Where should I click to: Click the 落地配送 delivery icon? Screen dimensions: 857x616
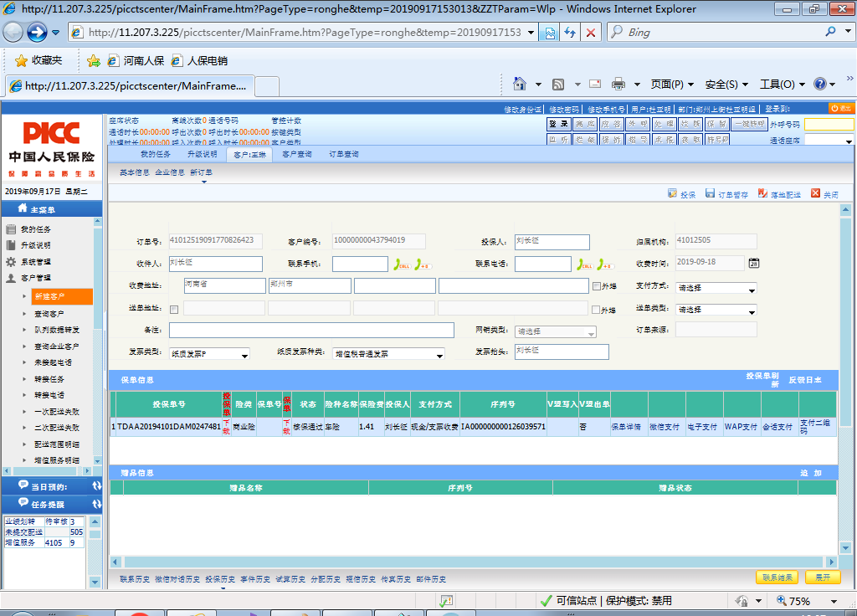click(x=762, y=193)
